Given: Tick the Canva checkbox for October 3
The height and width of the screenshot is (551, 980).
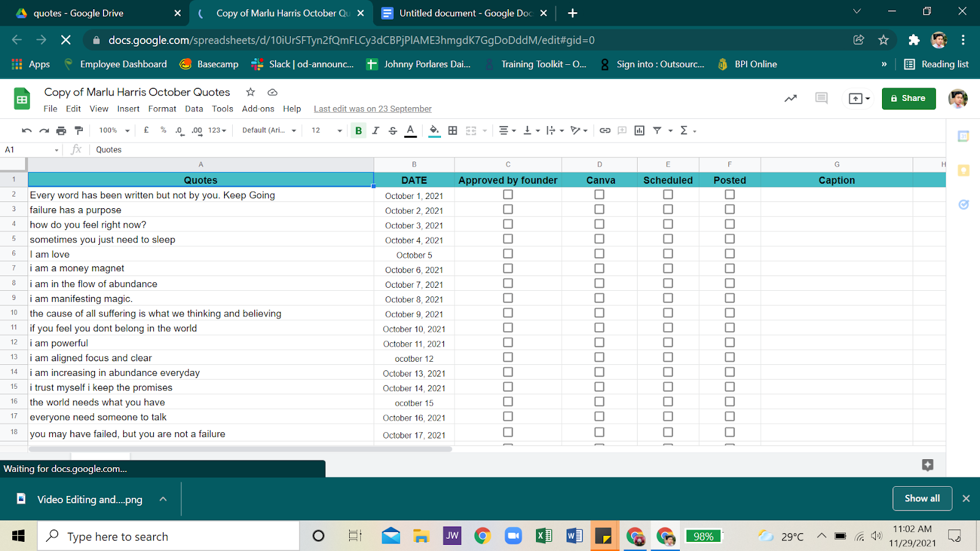Looking at the screenshot, I should tap(599, 224).
